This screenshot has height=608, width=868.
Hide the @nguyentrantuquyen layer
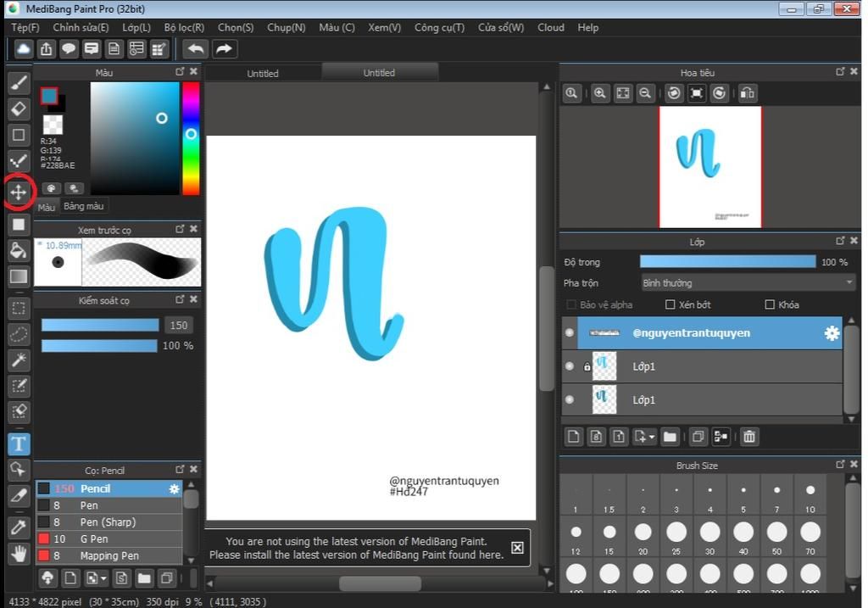pos(570,332)
